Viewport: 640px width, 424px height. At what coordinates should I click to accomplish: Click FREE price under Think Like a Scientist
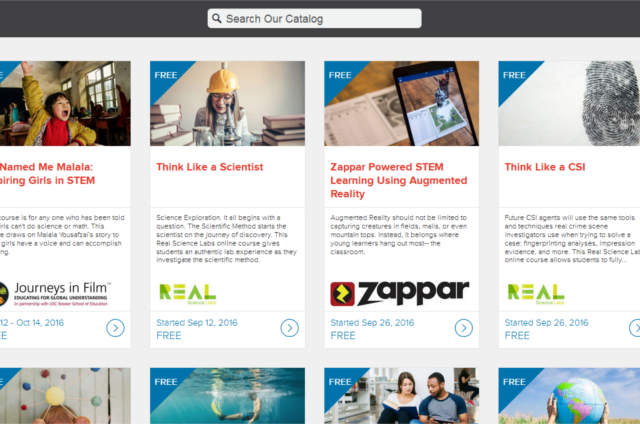tap(169, 336)
